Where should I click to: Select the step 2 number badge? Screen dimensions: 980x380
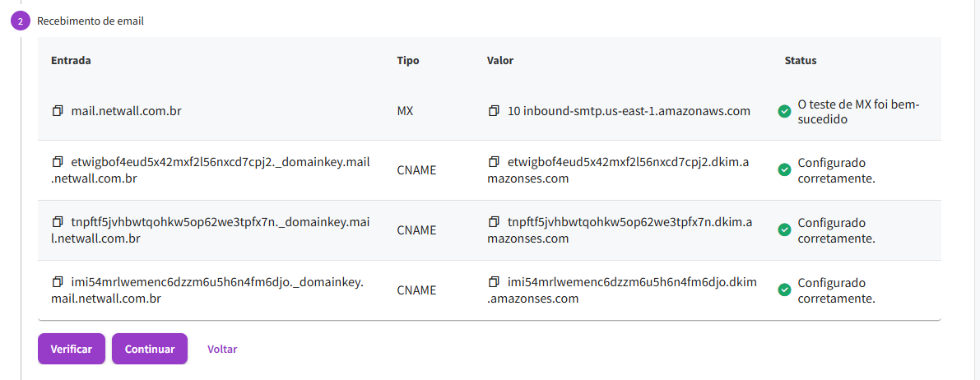click(x=21, y=21)
